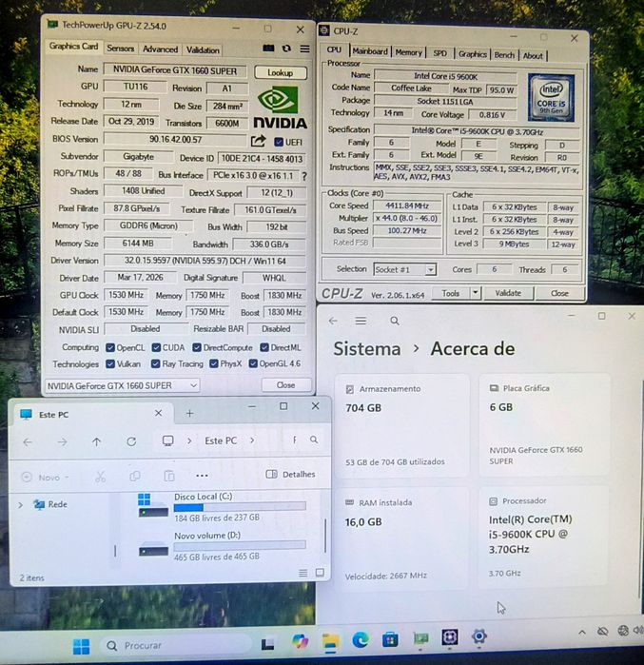Screen dimensions: 644x665
Task: Click the Procurar taskbar search box
Action: click(x=174, y=645)
